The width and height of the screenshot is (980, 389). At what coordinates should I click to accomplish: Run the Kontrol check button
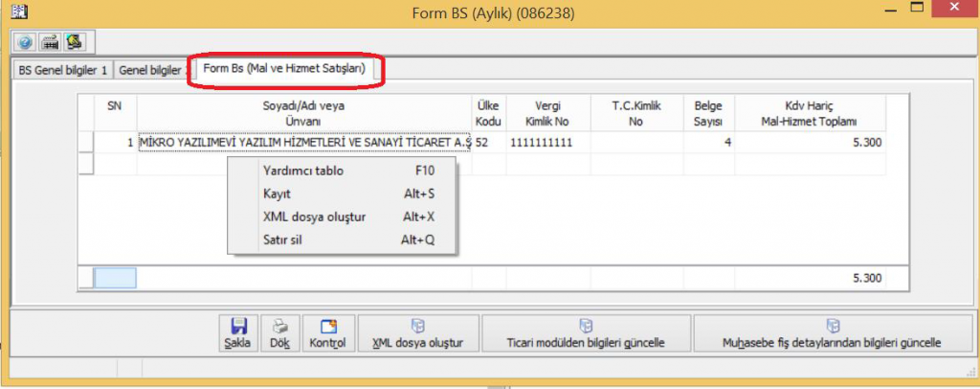pos(327,332)
